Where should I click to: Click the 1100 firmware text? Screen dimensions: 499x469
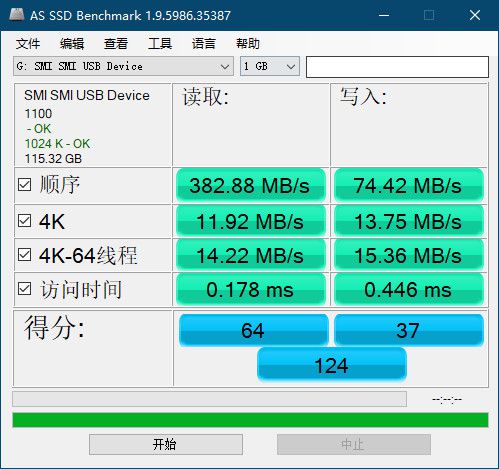tap(38, 114)
